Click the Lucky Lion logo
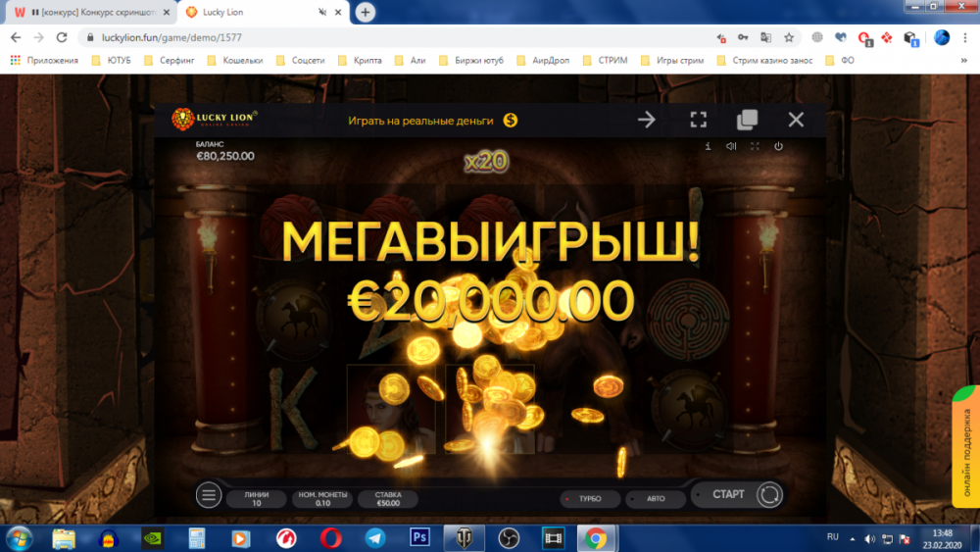Image resolution: width=980 pixels, height=552 pixels. 215,119
